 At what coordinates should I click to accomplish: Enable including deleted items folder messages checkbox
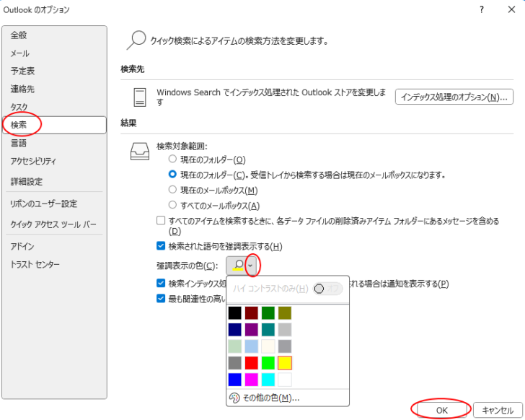coord(161,220)
